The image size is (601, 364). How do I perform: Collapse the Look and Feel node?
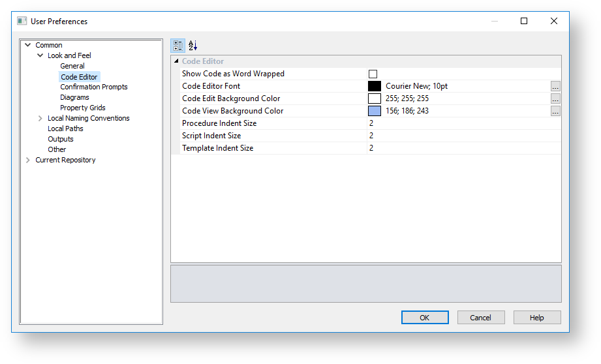pyautogui.click(x=40, y=55)
